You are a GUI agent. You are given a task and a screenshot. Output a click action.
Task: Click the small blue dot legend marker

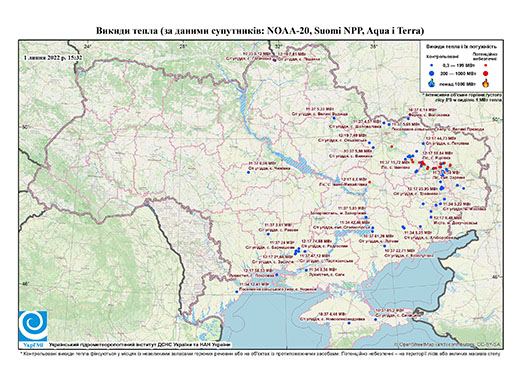pyautogui.click(x=432, y=65)
